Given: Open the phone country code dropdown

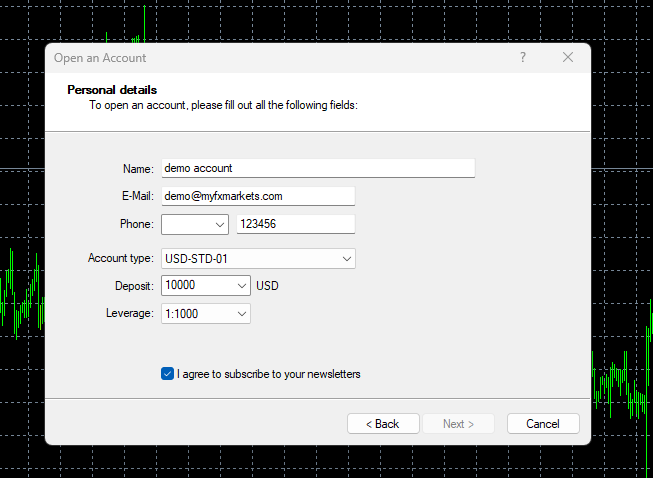Looking at the screenshot, I should (x=195, y=224).
